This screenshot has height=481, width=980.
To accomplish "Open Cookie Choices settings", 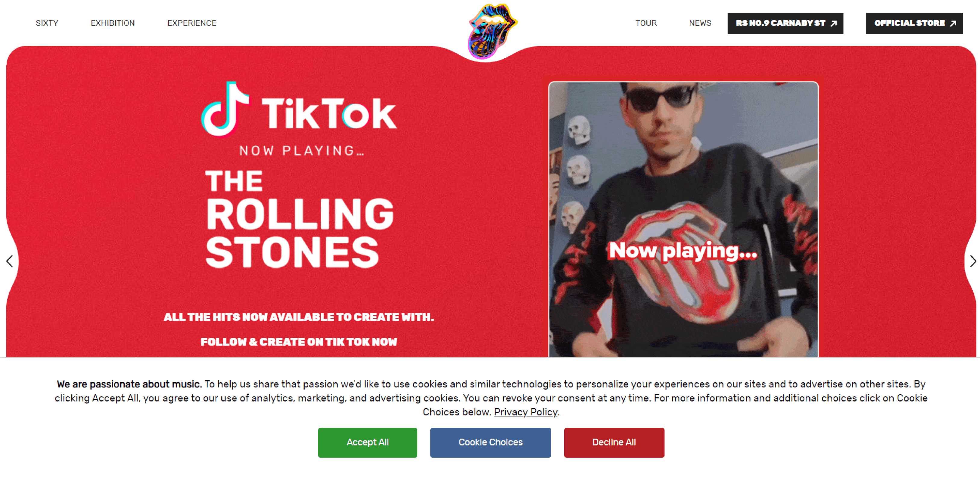I will click(x=490, y=442).
